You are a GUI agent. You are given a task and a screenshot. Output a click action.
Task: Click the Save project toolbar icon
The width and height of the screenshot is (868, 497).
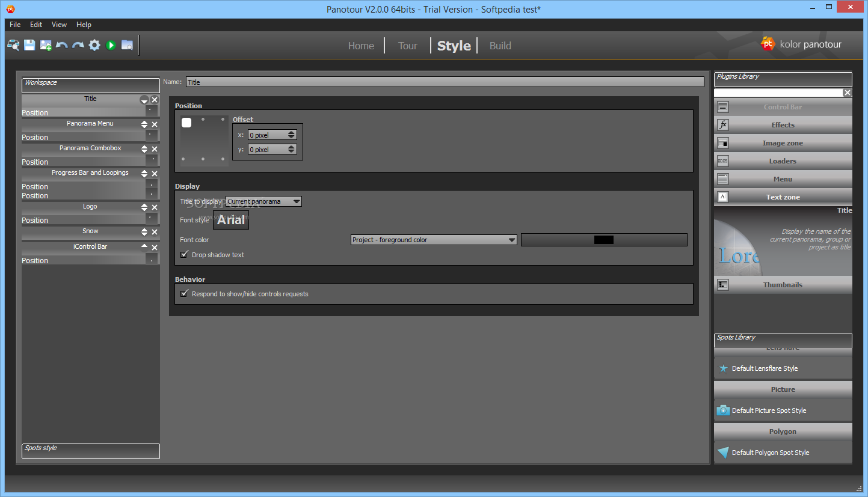29,45
